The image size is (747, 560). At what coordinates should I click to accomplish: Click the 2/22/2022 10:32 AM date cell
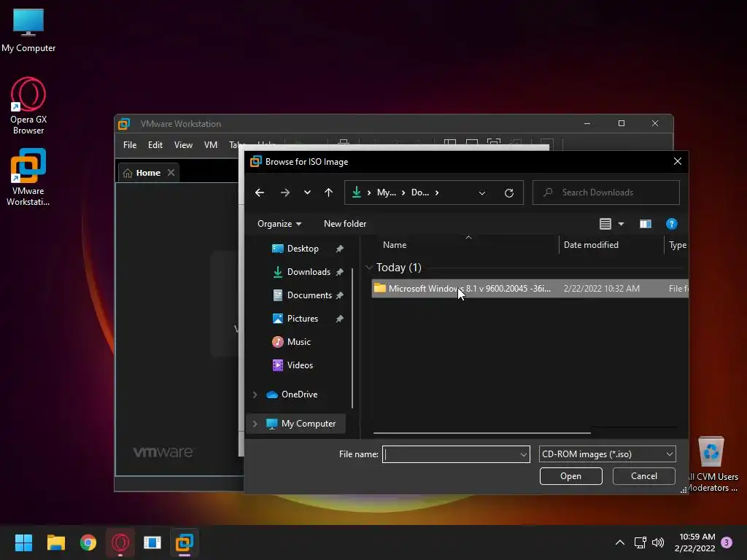(x=601, y=289)
